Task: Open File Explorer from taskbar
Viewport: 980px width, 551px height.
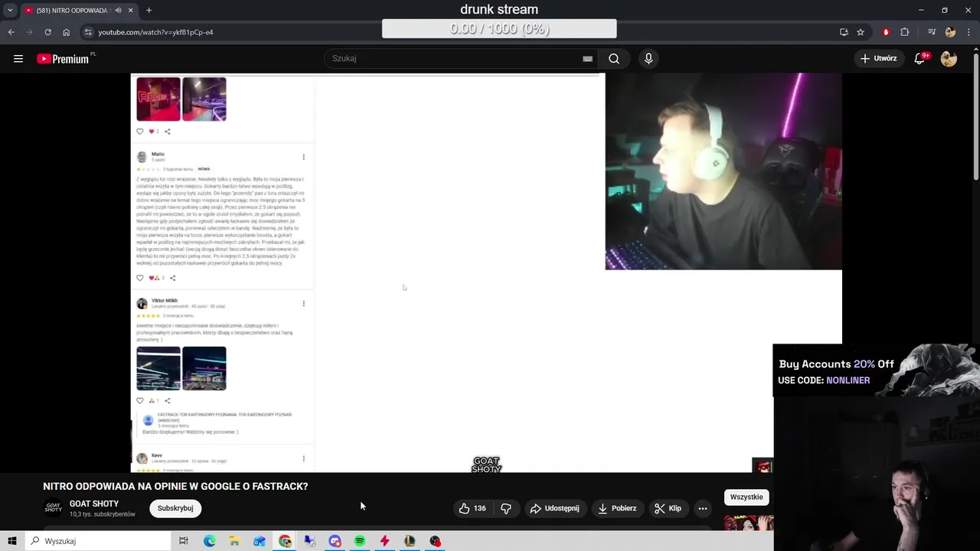Action: 234,541
